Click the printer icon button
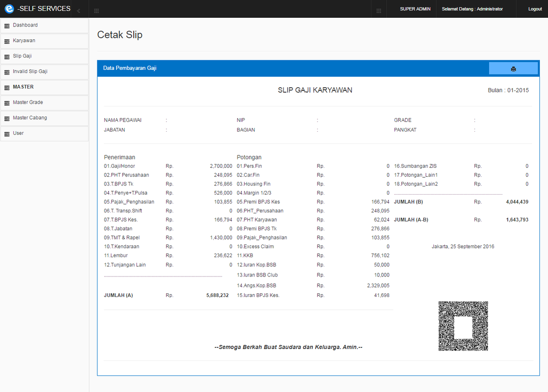Image resolution: width=548 pixels, height=392 pixels. 513,69
